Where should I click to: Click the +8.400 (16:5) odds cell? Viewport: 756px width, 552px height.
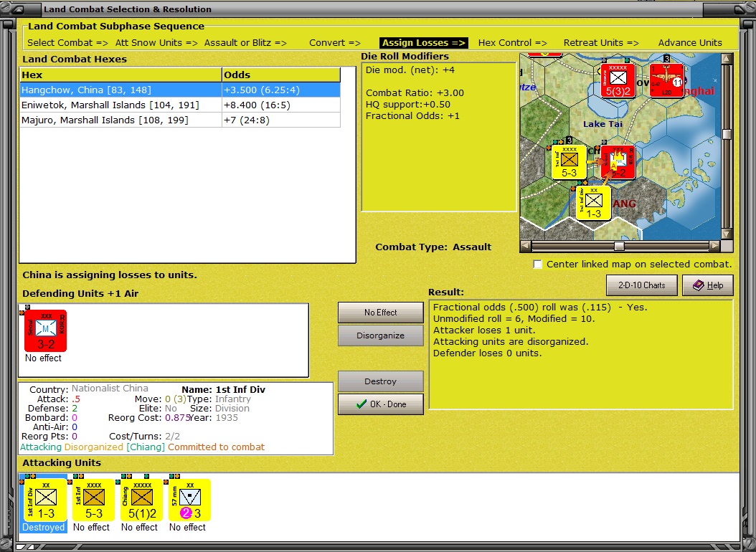(x=281, y=105)
